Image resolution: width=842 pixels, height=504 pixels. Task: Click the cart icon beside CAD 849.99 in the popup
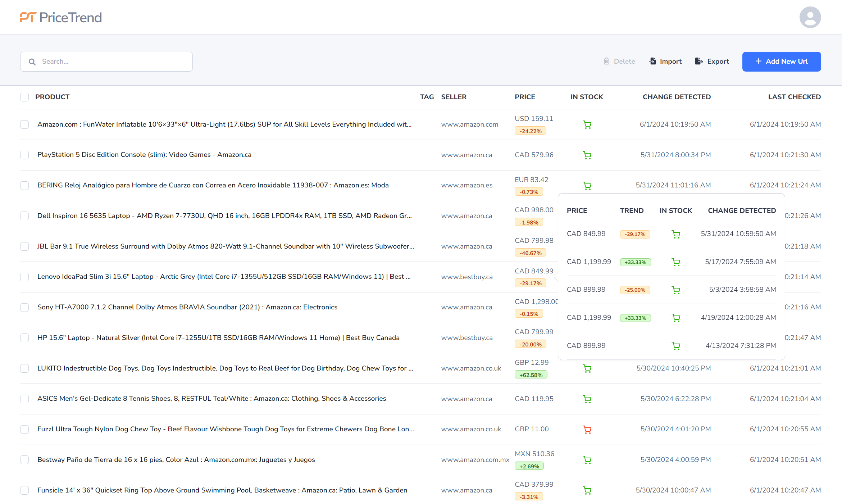676,234
